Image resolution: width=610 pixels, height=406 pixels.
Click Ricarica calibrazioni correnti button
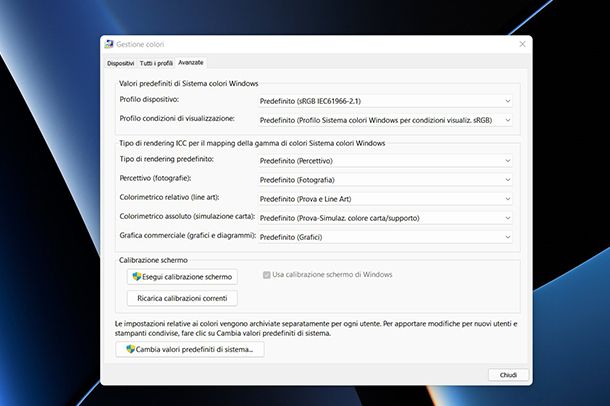182,298
